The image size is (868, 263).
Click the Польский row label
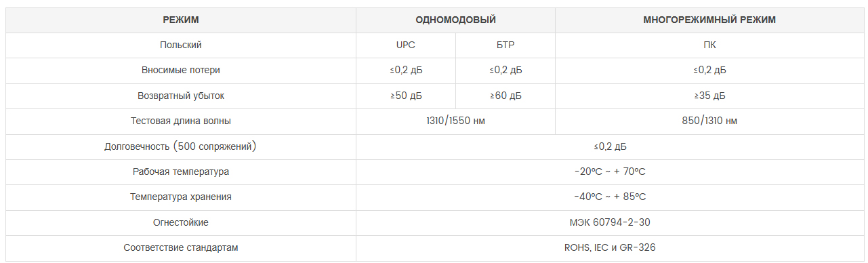[180, 45]
